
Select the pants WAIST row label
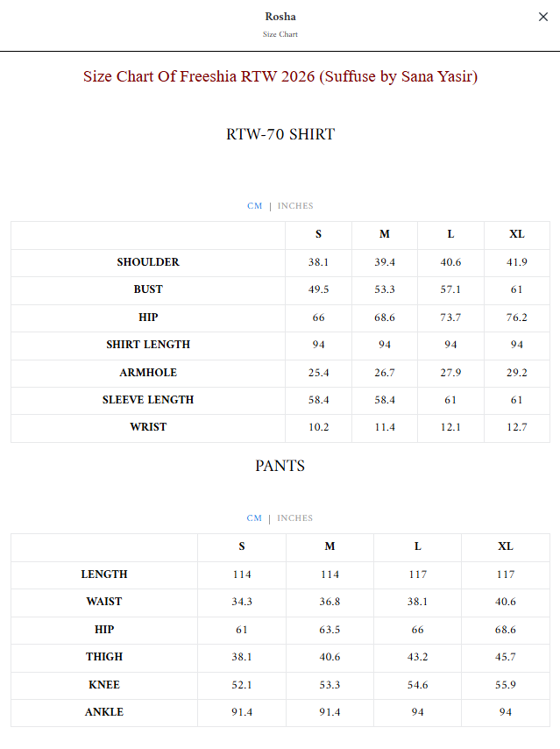pyautogui.click(x=104, y=602)
